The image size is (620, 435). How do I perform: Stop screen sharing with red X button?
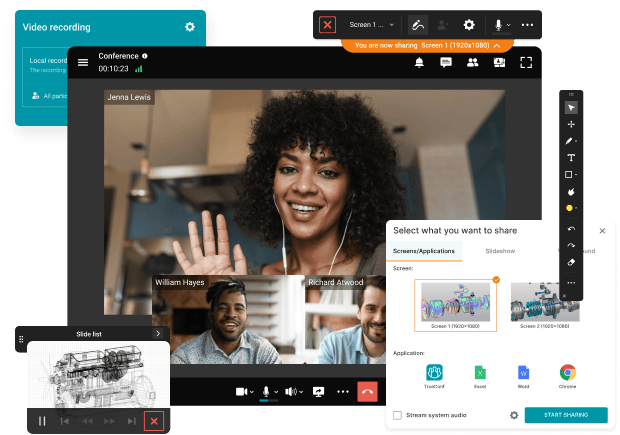(327, 25)
